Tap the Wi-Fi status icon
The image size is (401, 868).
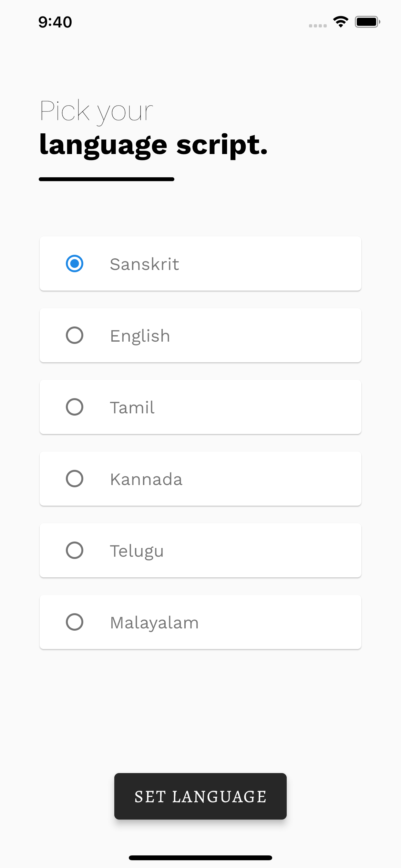(x=341, y=22)
